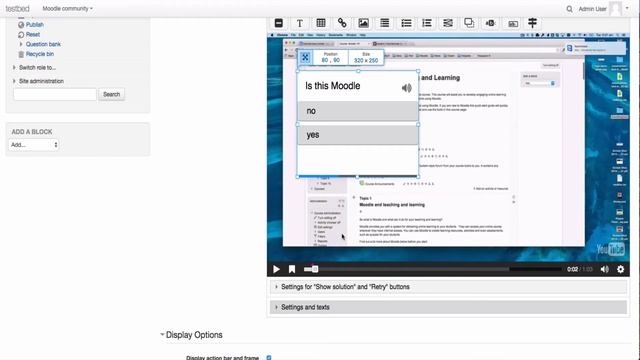Click the 'Is this Moodle' question text
The image size is (640, 360).
(x=333, y=86)
